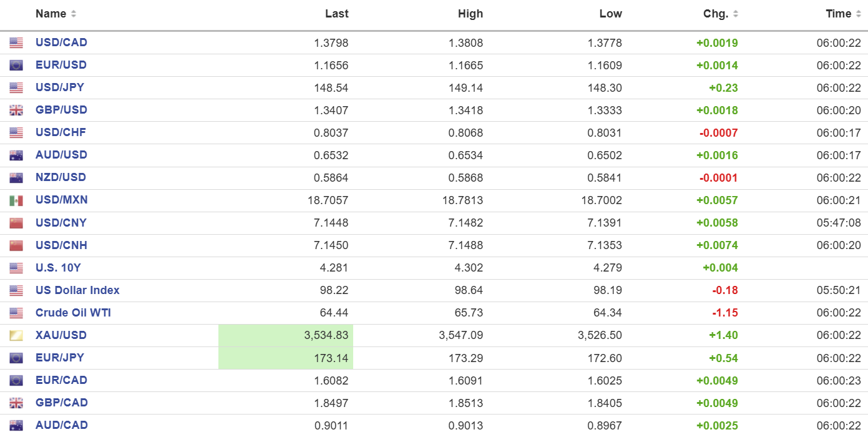Open the AUD/USD pair link

coord(61,155)
